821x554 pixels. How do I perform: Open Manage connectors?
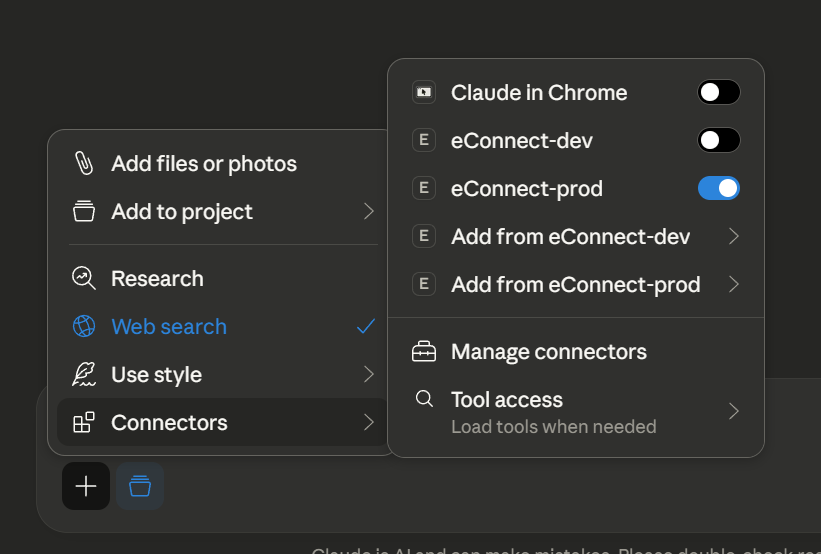click(x=576, y=351)
